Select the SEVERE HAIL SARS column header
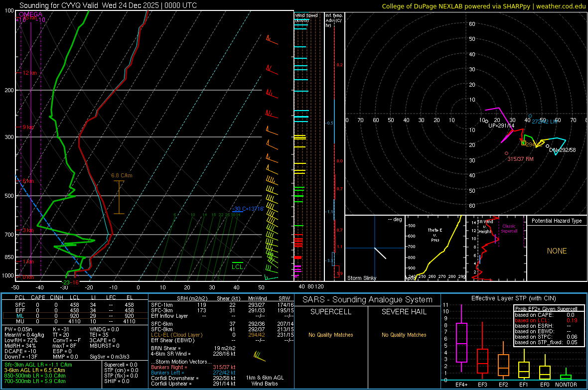 pyautogui.click(x=404, y=312)
